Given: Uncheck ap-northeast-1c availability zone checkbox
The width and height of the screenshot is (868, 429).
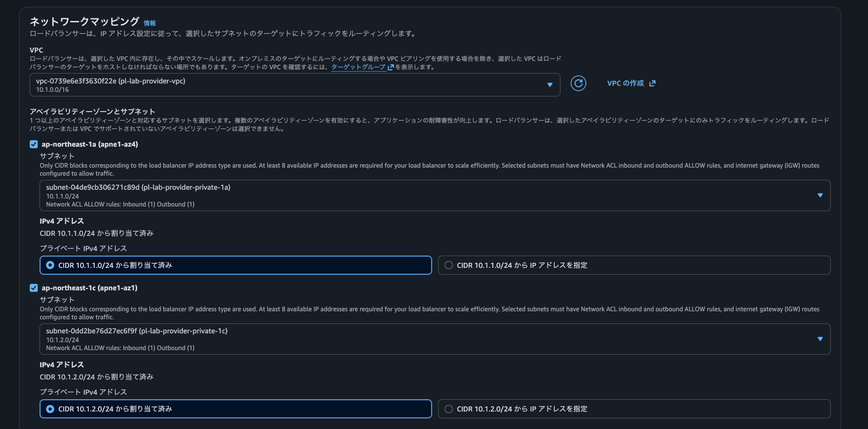Looking at the screenshot, I should click(x=34, y=288).
